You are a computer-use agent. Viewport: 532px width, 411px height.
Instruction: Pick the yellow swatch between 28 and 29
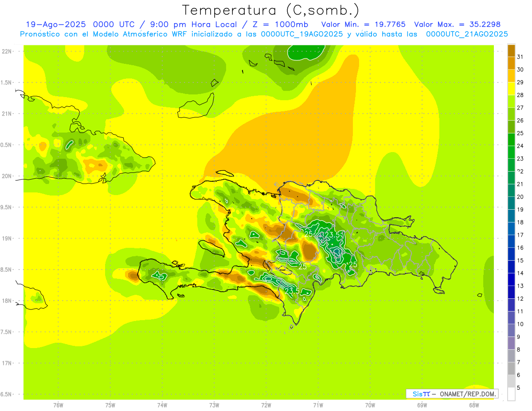[511, 89]
